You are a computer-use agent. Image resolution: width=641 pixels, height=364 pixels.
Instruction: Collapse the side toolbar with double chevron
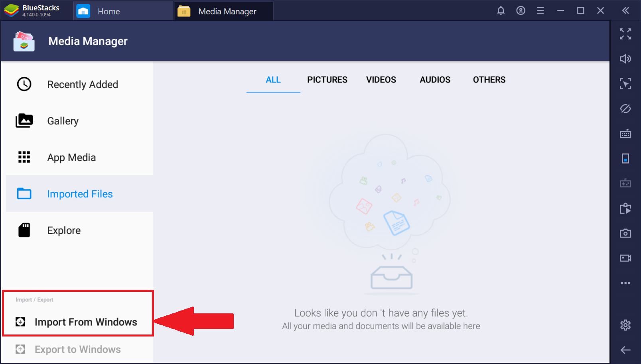click(625, 11)
